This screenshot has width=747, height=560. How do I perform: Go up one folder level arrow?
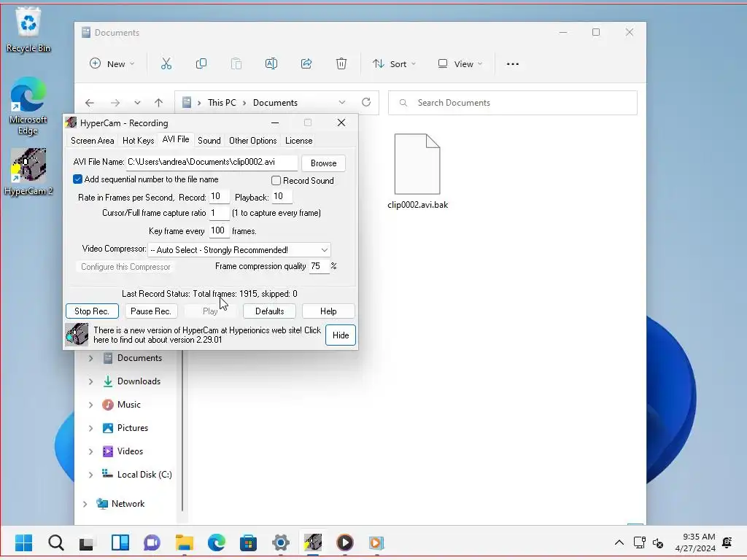coord(158,103)
